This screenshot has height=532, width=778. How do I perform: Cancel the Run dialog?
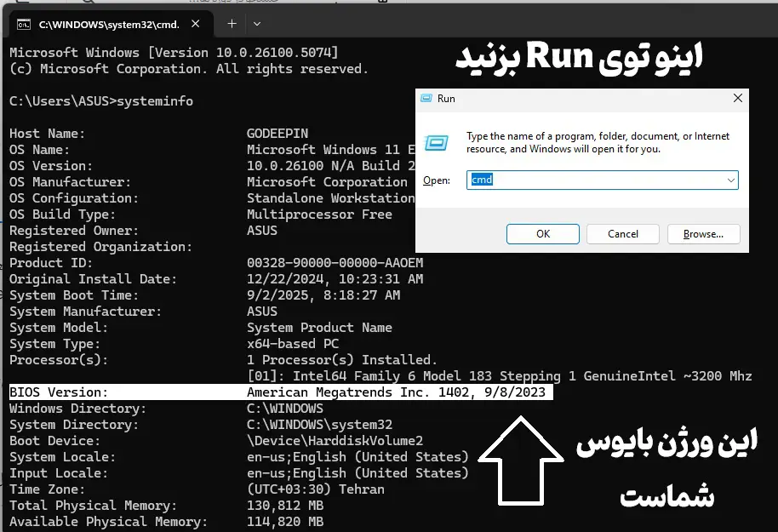[623, 234]
